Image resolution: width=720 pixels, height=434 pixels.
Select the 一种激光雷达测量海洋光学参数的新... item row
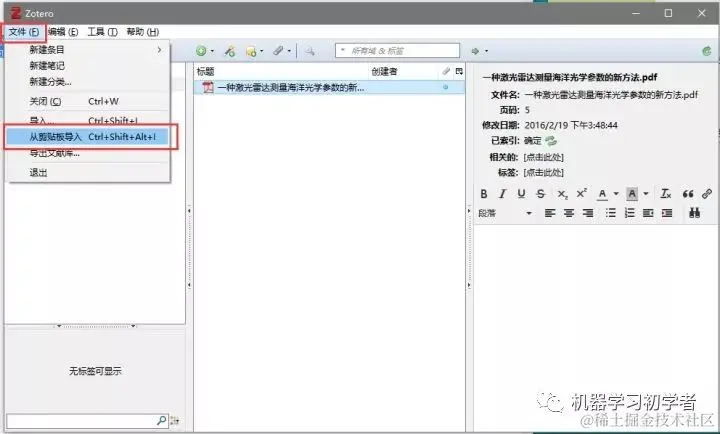[x=329, y=87]
